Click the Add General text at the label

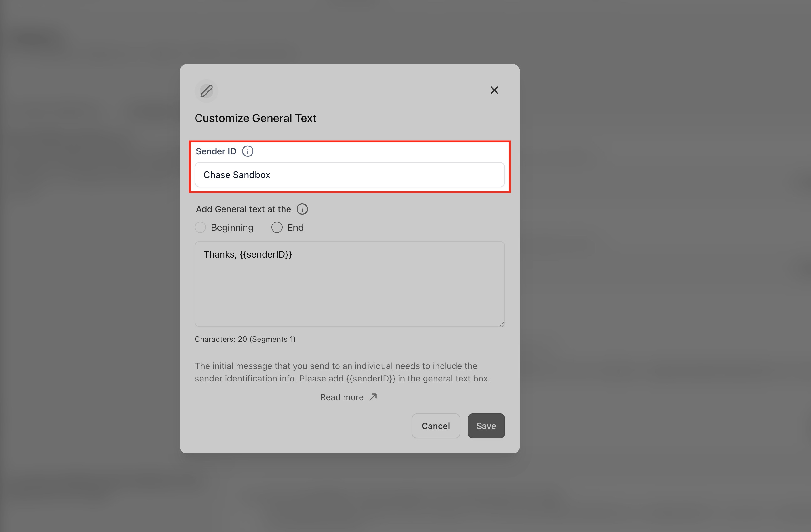coord(243,209)
